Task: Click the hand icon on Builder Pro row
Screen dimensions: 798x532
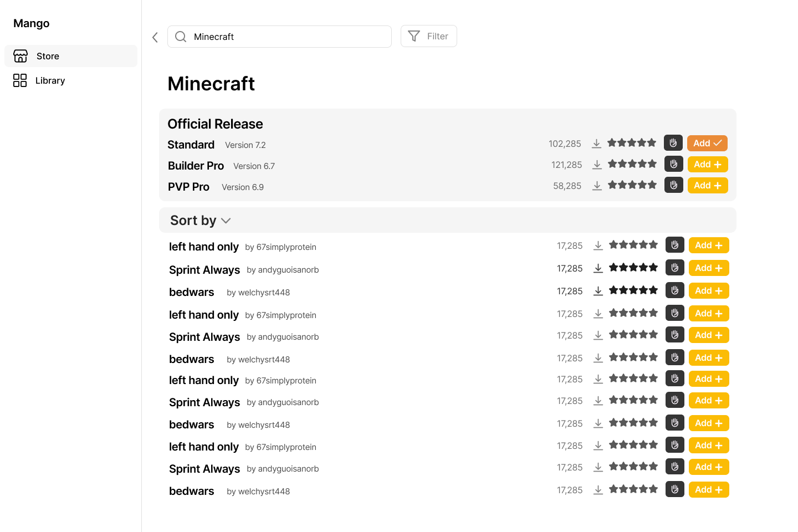Action: click(674, 164)
